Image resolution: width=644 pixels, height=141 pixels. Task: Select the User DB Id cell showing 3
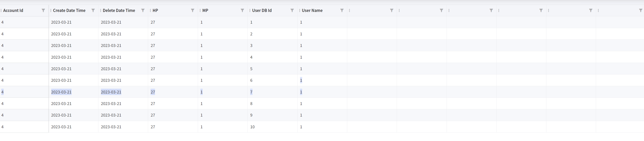point(272,45)
